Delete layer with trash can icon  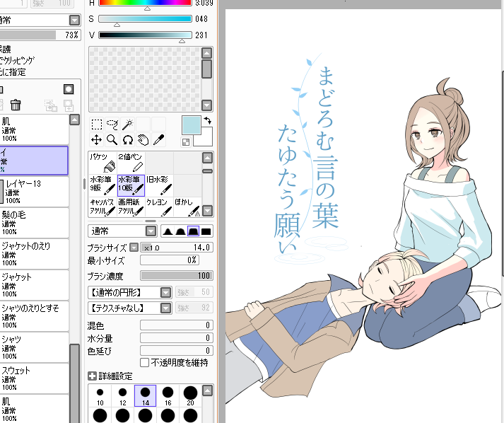coord(16,105)
